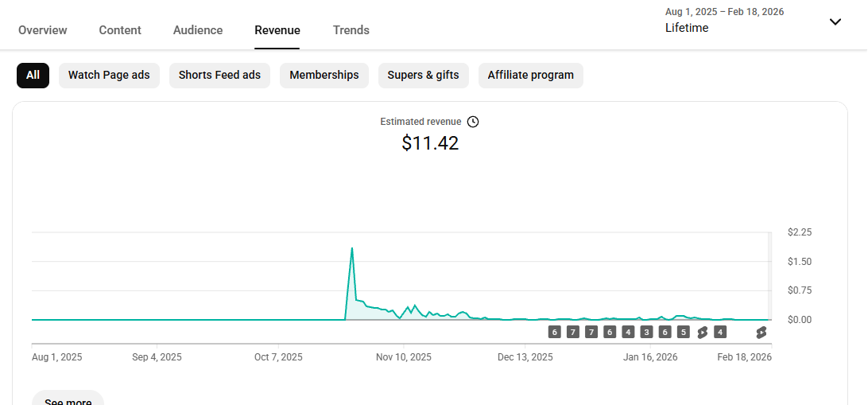Select the leftmost marker labeled 7
Viewport: 868px width, 405px height.
573,333
